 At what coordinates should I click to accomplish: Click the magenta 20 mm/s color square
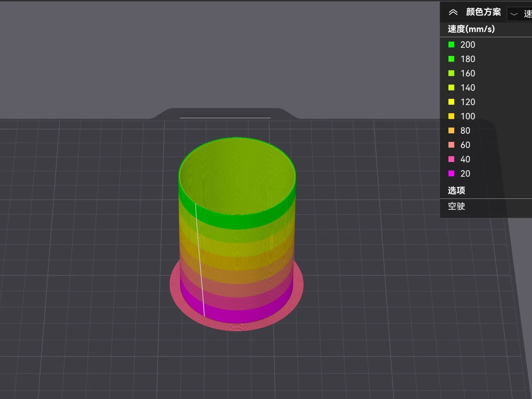[x=452, y=173]
